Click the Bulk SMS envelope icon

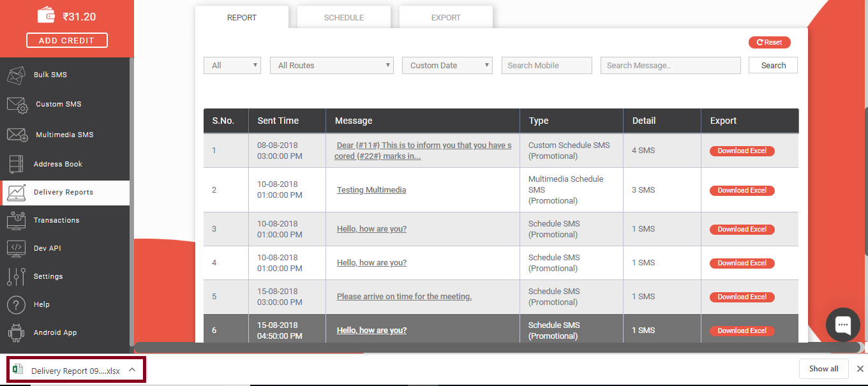(x=16, y=75)
